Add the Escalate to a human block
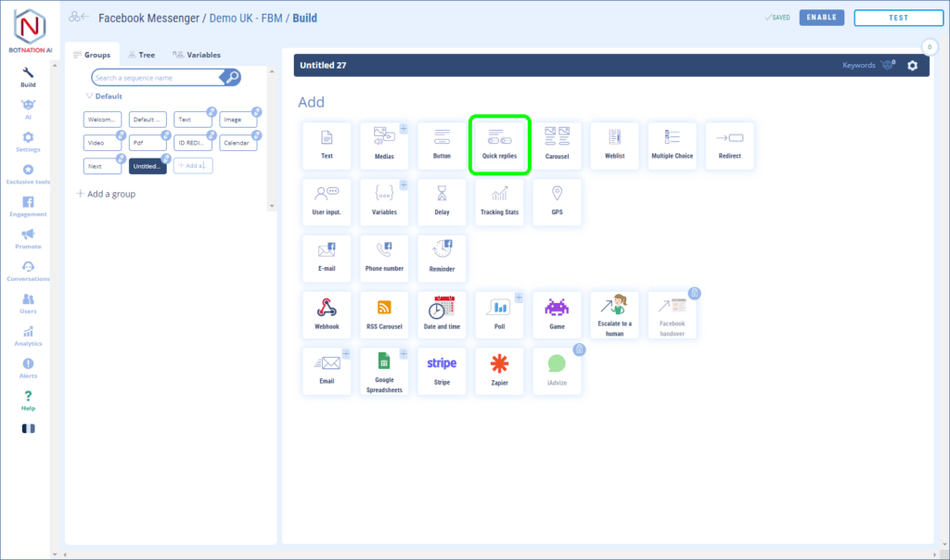 614,315
